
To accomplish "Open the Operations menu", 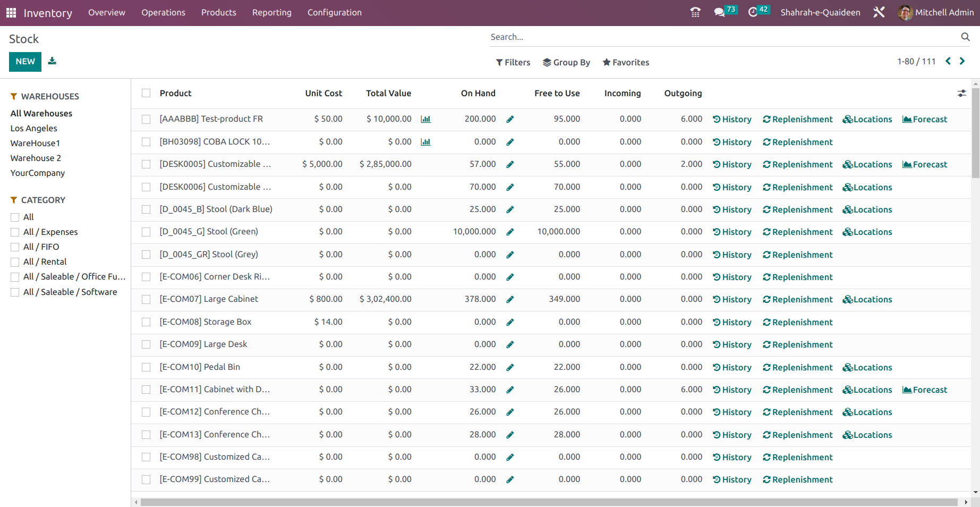I will 163,12.
